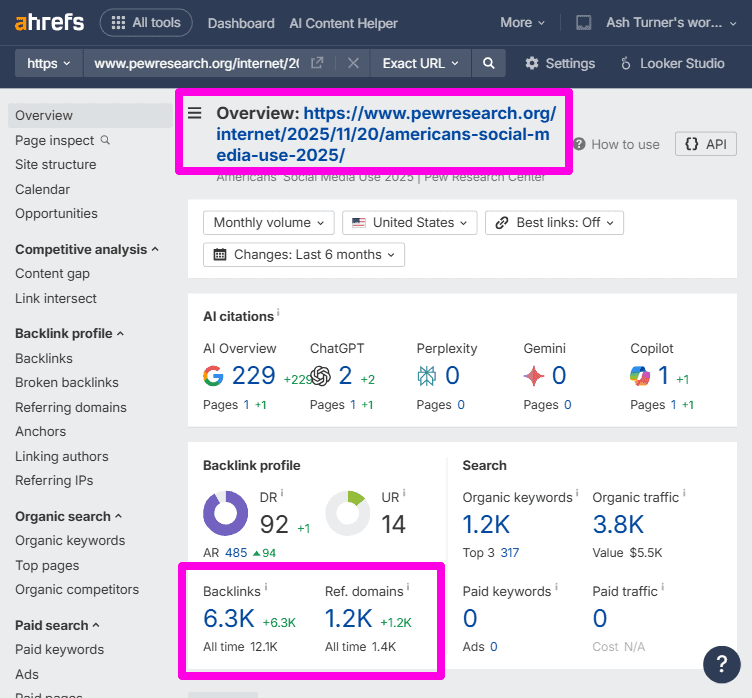Viewport: 752px width, 698px height.
Task: Click How to use help link
Action: click(617, 144)
